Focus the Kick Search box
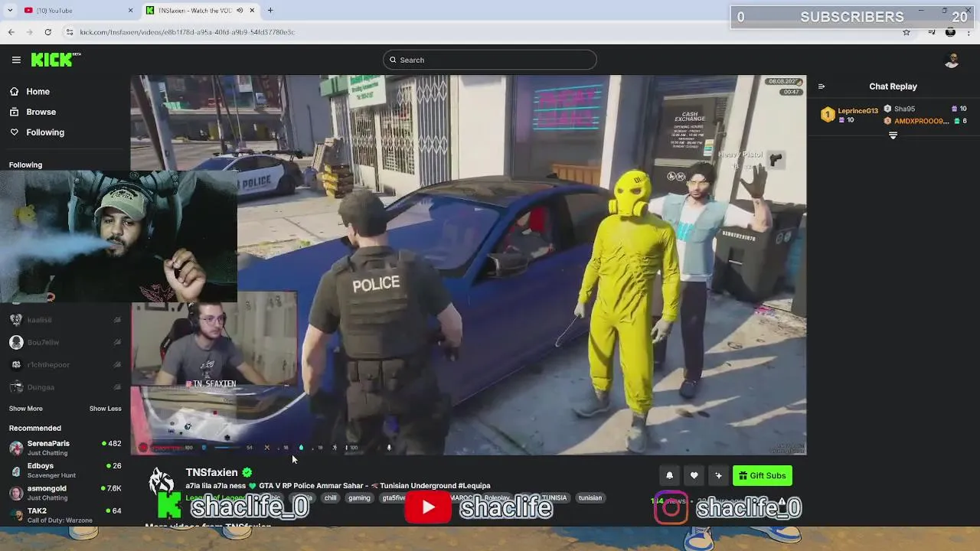 pyautogui.click(x=490, y=60)
